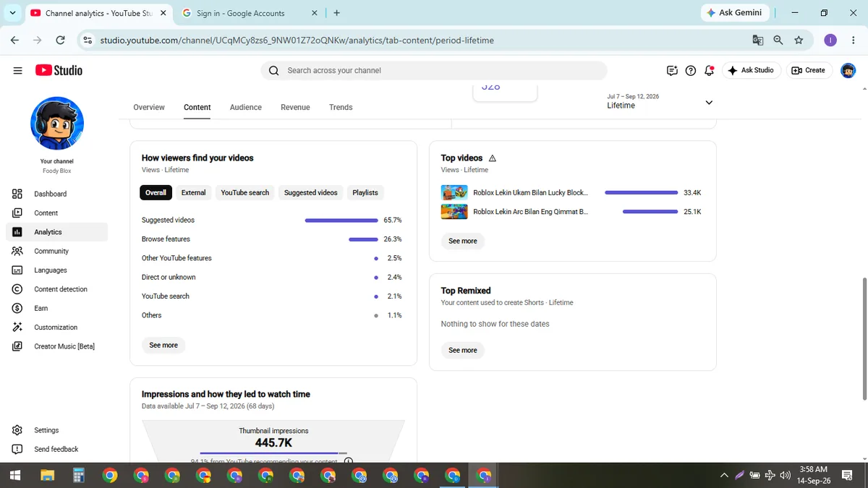Click the Ask Gemini button
868x488 pixels.
pyautogui.click(x=735, y=12)
